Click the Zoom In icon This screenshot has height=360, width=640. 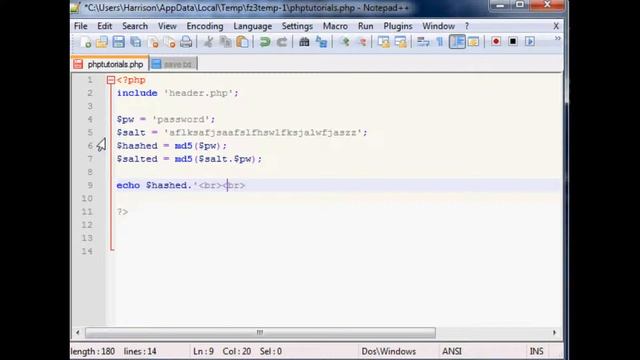(x=344, y=42)
